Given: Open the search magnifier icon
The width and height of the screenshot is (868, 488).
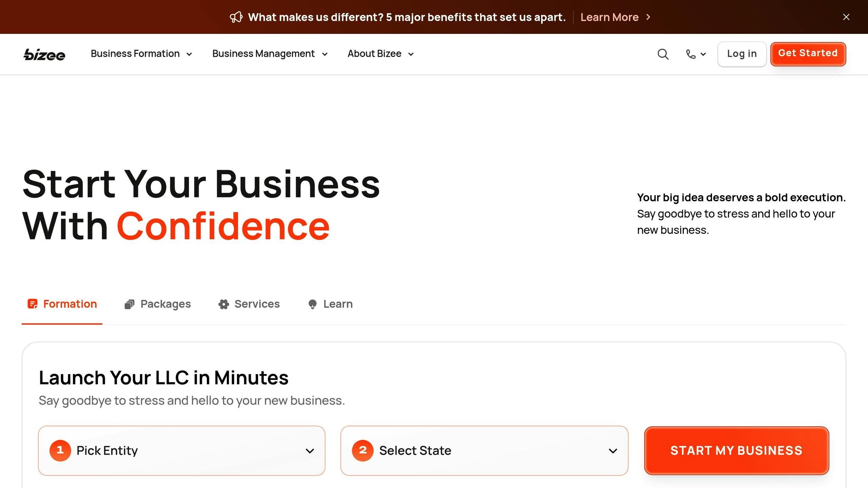Looking at the screenshot, I should point(663,54).
